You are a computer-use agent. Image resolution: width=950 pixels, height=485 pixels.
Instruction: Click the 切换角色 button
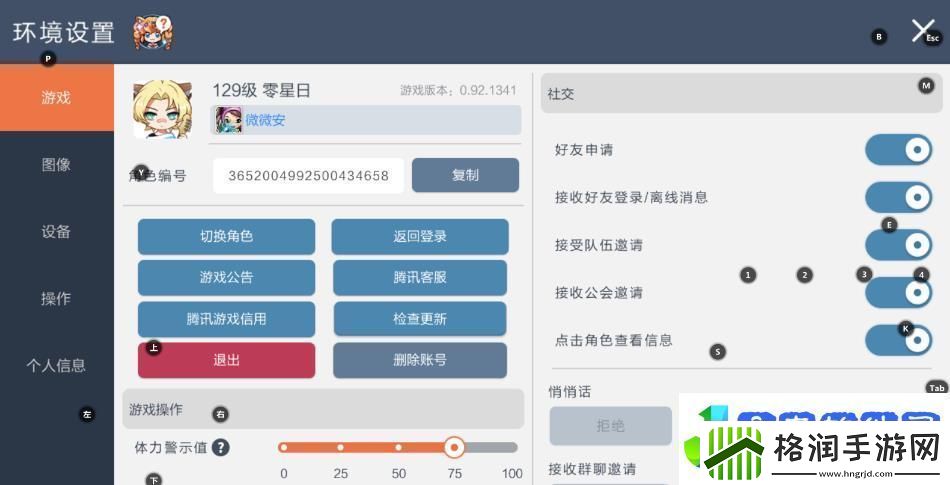coord(227,236)
